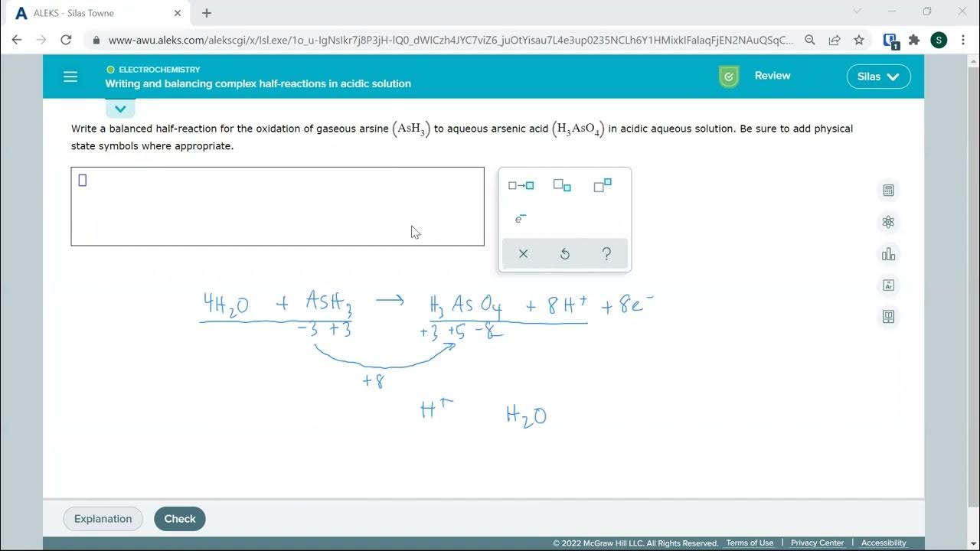Screen dimensions: 980x551
Task: Open the Extensions puzzle icon
Action: point(914,41)
